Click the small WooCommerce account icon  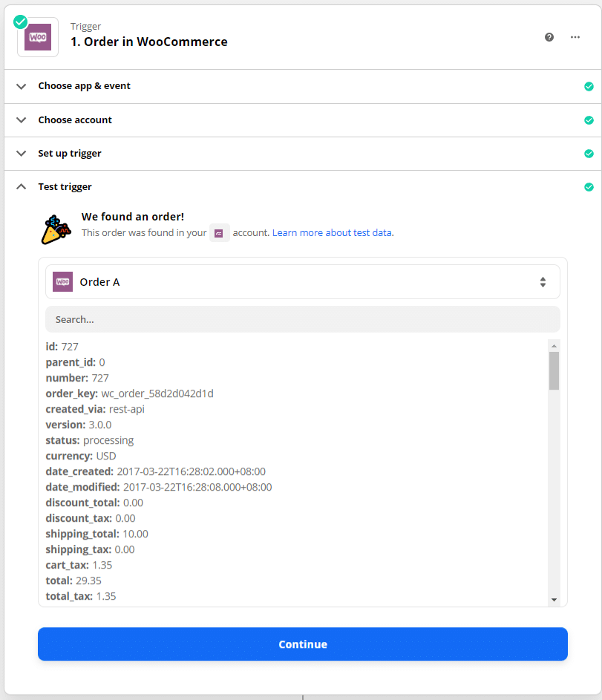point(219,233)
